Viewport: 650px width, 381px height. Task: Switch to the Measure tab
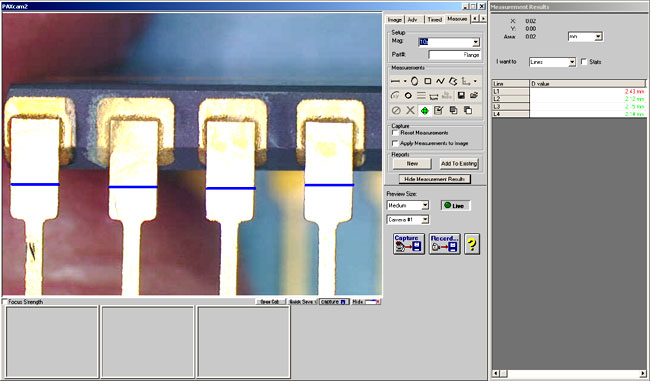click(x=457, y=19)
